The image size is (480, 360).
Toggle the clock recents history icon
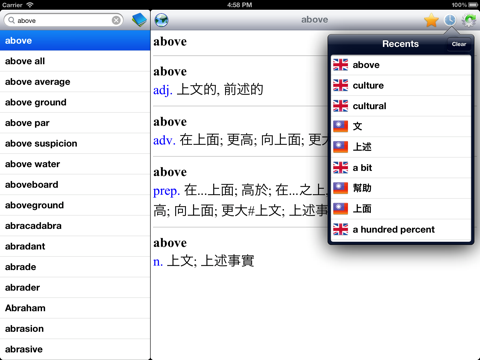[x=450, y=20]
